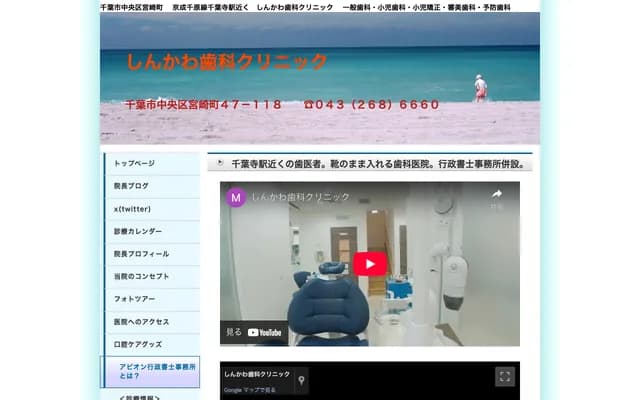This screenshot has width=640, height=400.
Task: Click the phone number 043 (268) 6660
Action: tap(372, 105)
